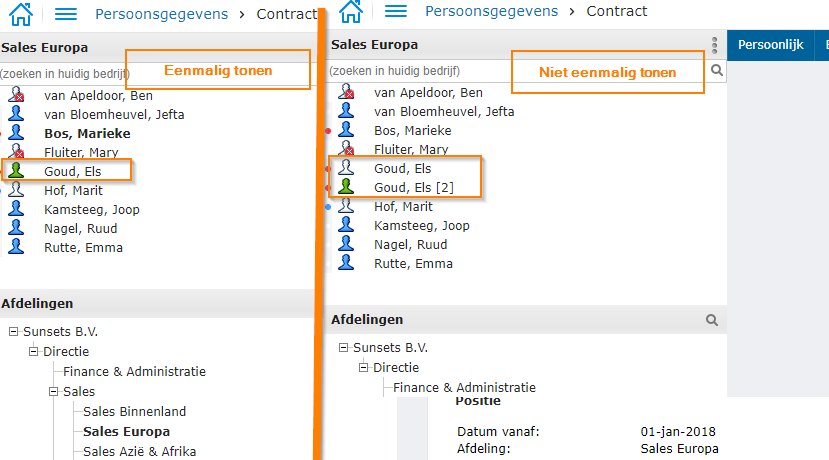
Task: Select the Sales Binnenland department
Action: pos(134,411)
